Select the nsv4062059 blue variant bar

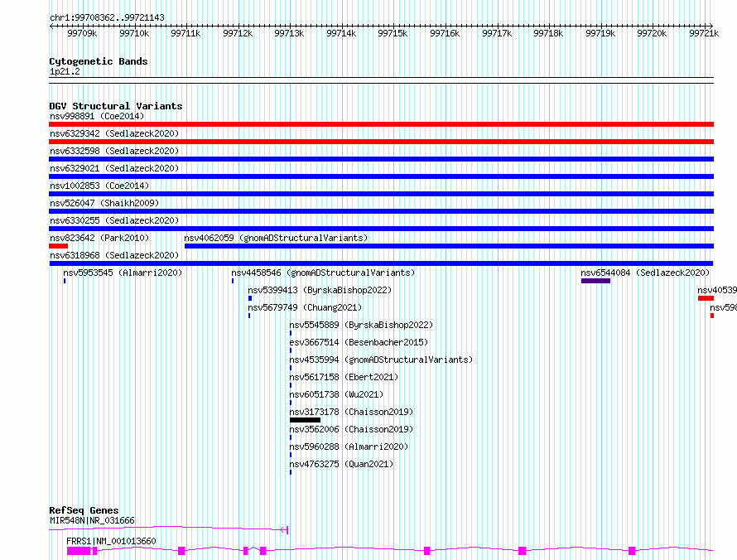(450, 246)
